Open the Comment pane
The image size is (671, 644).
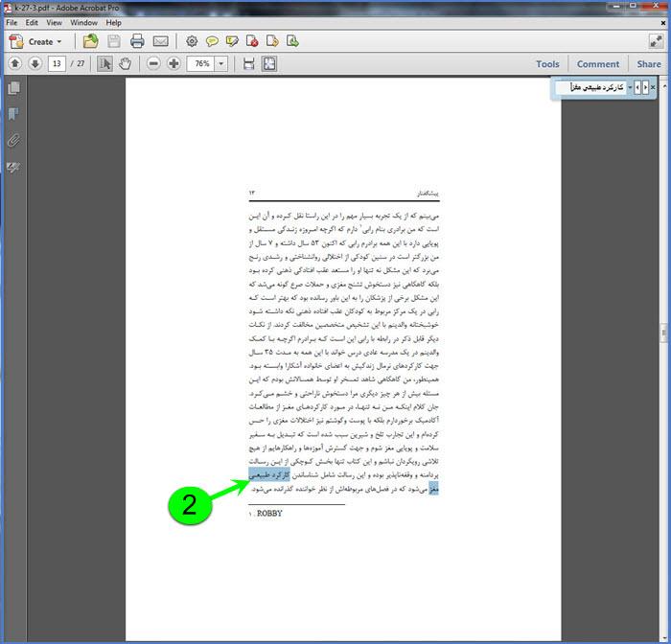click(597, 64)
